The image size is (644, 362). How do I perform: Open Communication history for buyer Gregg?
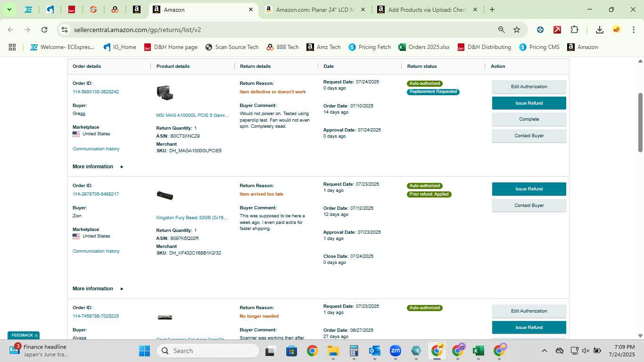coord(96,149)
